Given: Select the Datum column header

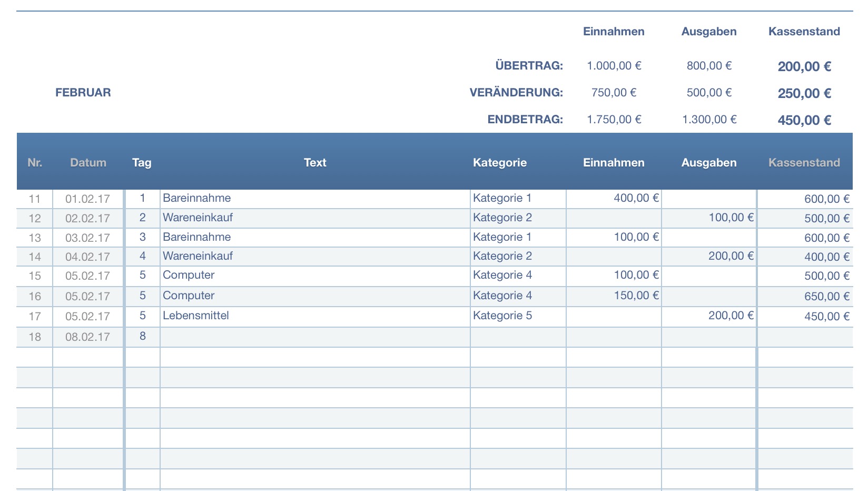Looking at the screenshot, I should click(88, 163).
